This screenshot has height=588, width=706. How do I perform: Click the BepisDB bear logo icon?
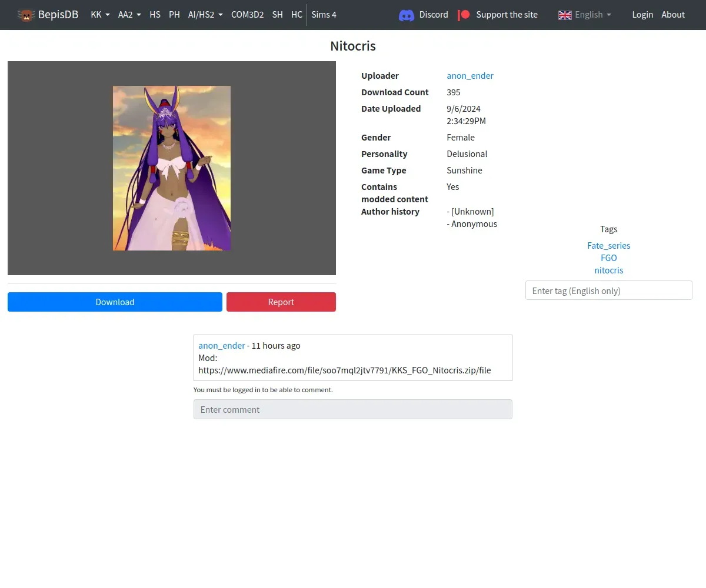(26, 15)
